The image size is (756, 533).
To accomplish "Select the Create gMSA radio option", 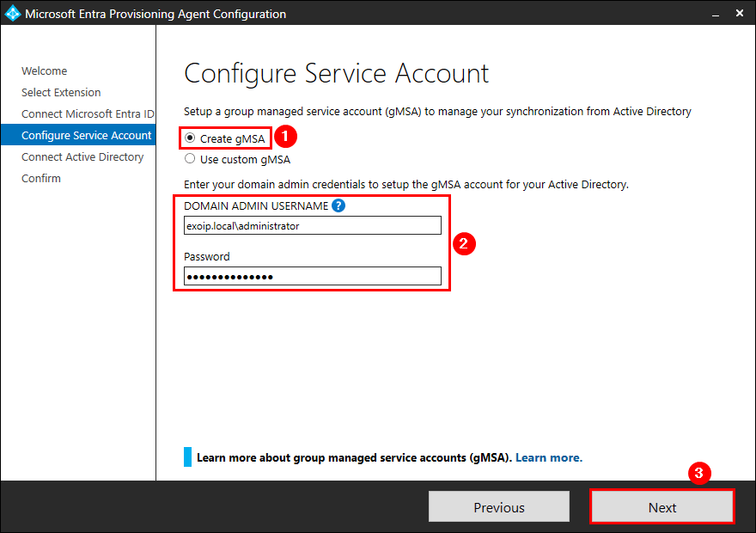I will tap(190, 138).
